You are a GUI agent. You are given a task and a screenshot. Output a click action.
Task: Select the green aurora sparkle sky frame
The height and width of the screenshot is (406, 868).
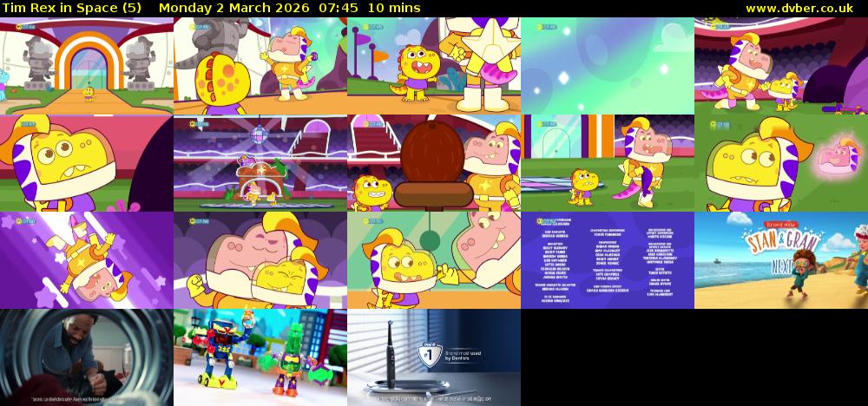(x=608, y=66)
